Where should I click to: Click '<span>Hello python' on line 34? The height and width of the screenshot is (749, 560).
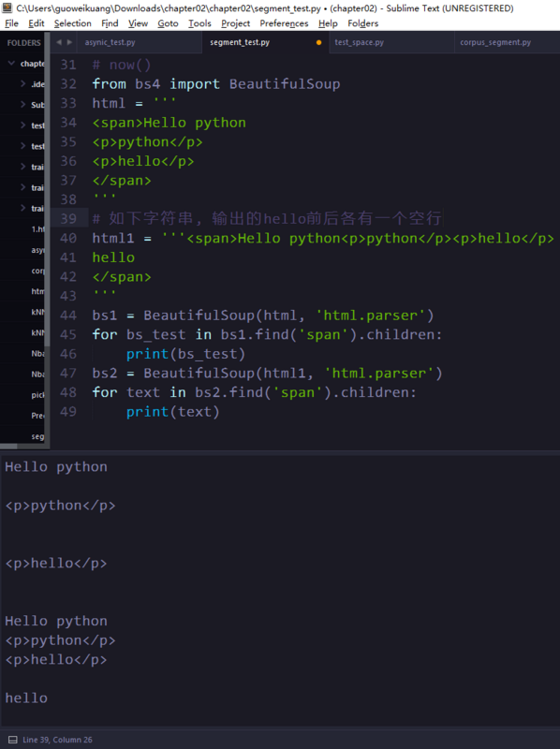point(169,123)
